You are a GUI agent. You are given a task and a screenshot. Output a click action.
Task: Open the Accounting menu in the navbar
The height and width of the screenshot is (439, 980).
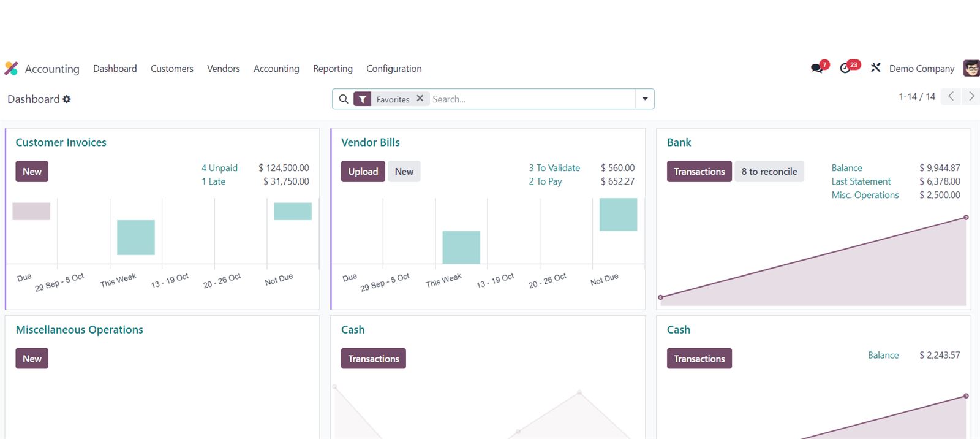pyautogui.click(x=276, y=69)
